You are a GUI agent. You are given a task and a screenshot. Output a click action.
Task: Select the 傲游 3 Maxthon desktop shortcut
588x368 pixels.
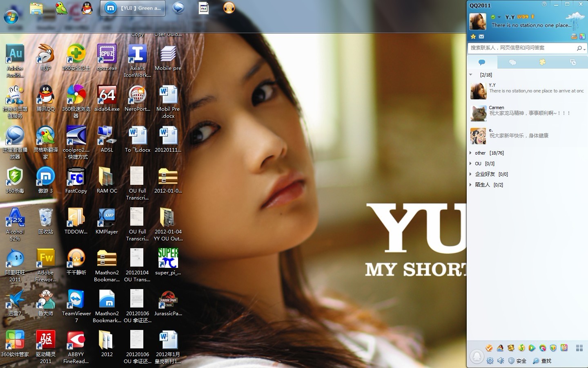pos(45,180)
